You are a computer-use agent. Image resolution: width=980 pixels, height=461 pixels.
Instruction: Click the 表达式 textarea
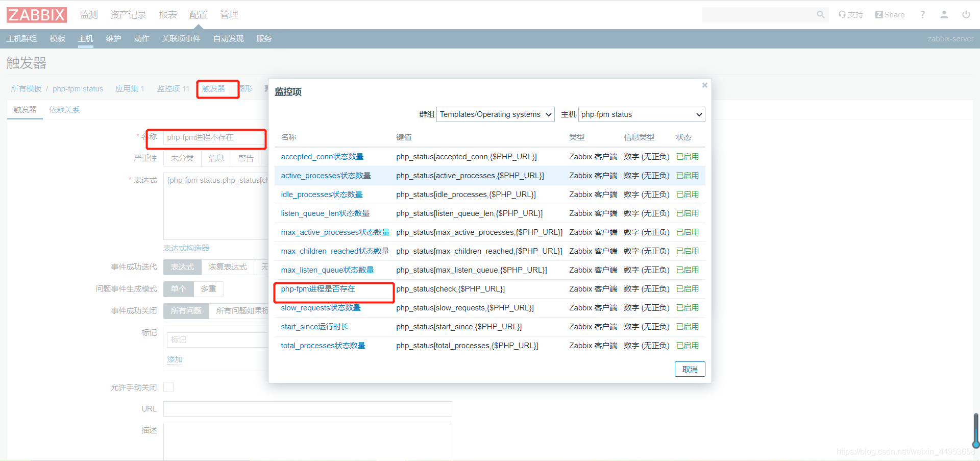216,206
